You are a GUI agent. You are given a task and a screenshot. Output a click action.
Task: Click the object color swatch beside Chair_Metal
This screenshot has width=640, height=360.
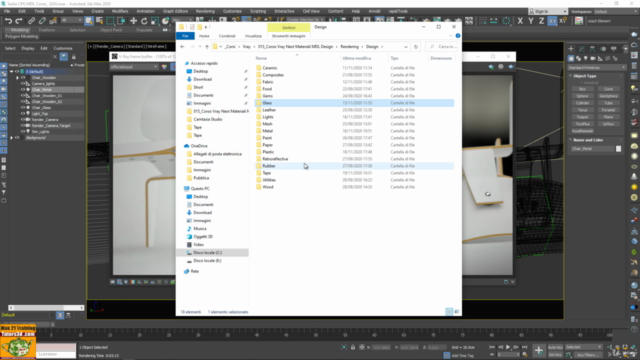click(618, 149)
